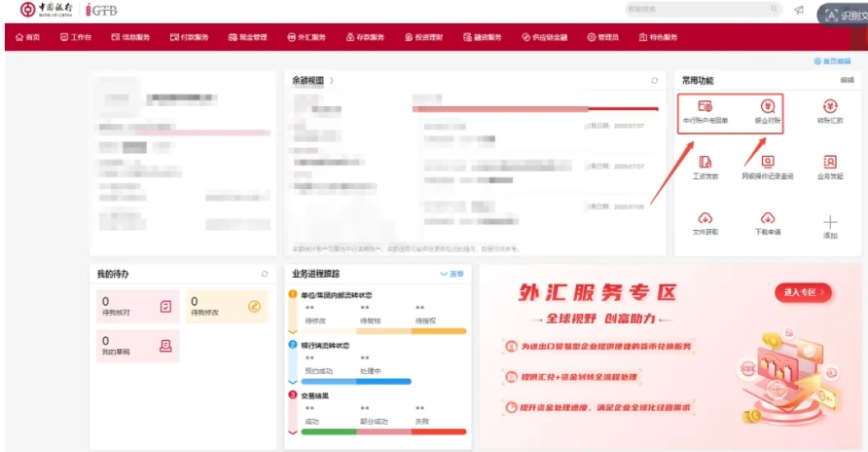The height and width of the screenshot is (452, 868).
Task: Click the 部分成功 result count
Action: pos(365,409)
